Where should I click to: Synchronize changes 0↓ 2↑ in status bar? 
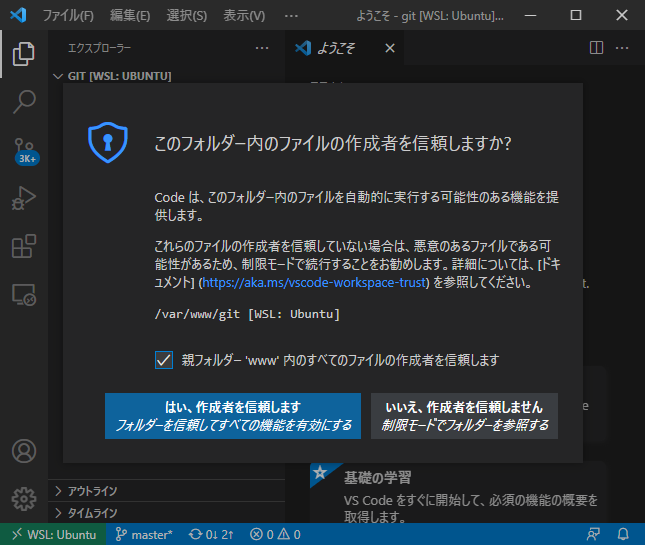(211, 534)
